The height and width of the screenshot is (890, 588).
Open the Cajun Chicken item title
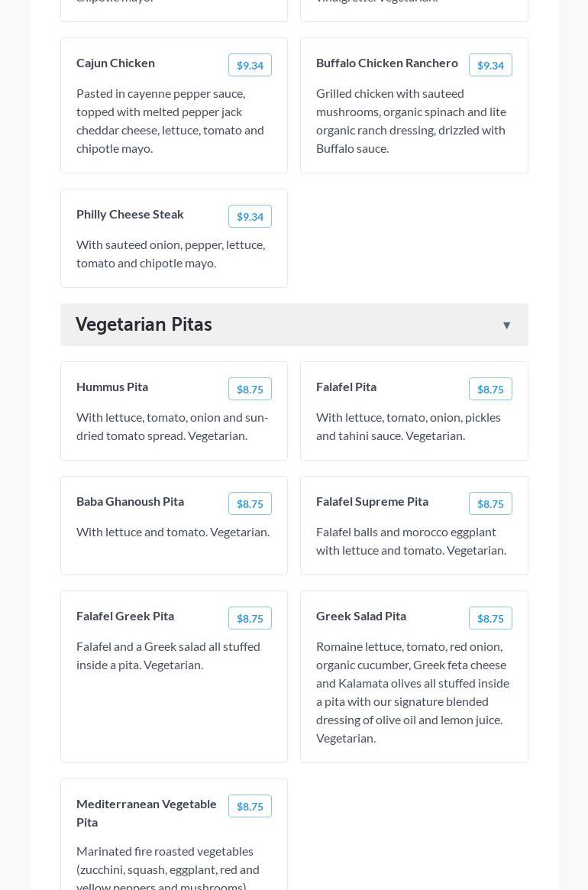pos(115,63)
